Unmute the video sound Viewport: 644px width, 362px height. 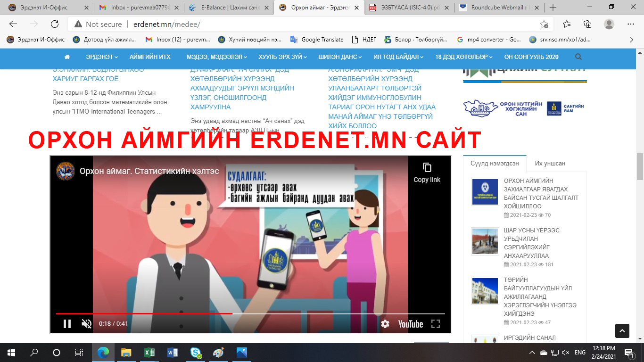[x=87, y=324]
